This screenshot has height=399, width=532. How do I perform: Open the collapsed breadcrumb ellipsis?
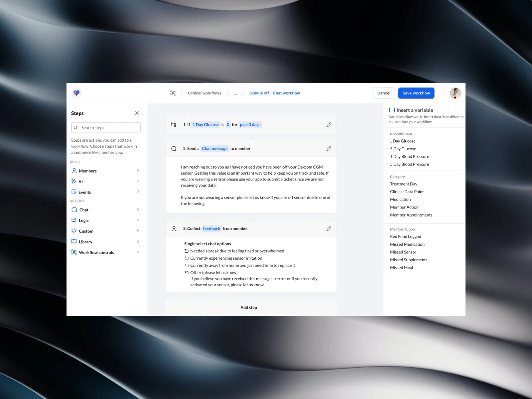coord(235,93)
